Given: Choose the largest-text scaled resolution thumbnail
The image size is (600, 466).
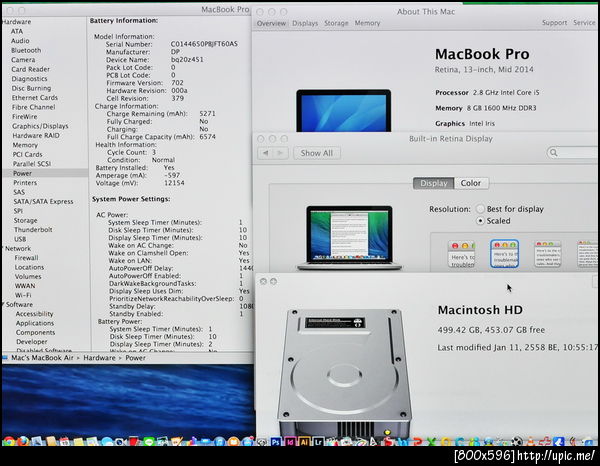Looking at the screenshot, I should click(x=461, y=254).
